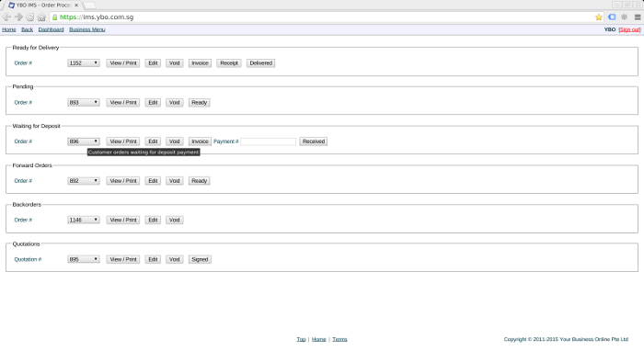This screenshot has width=644, height=351.
Task: Click View / Print in Backorders
Action: 123,221
